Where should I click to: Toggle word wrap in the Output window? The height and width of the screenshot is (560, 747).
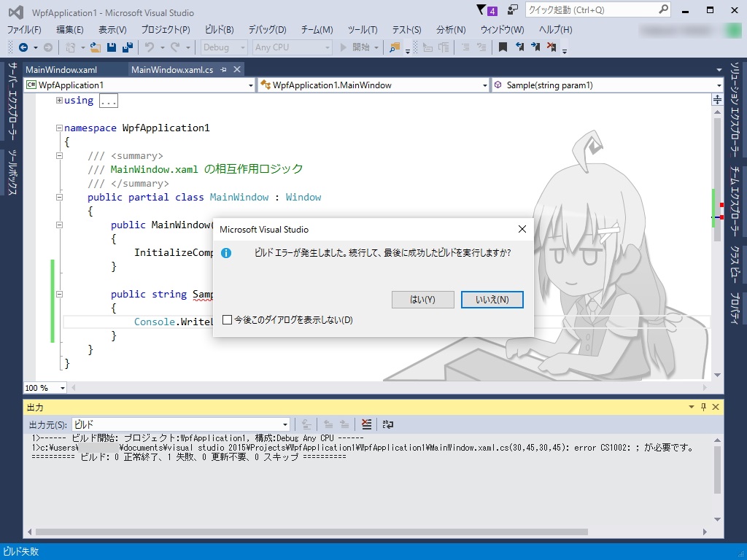pyautogui.click(x=388, y=424)
